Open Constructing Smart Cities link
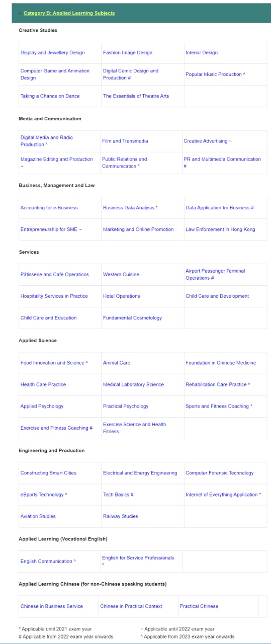Screen dimensions: 271x644 (48, 472)
